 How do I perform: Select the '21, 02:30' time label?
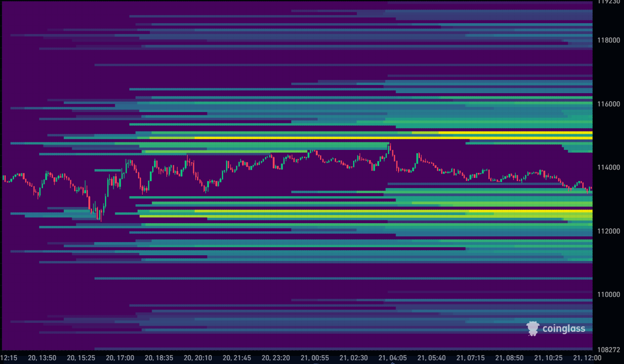pos(353,358)
